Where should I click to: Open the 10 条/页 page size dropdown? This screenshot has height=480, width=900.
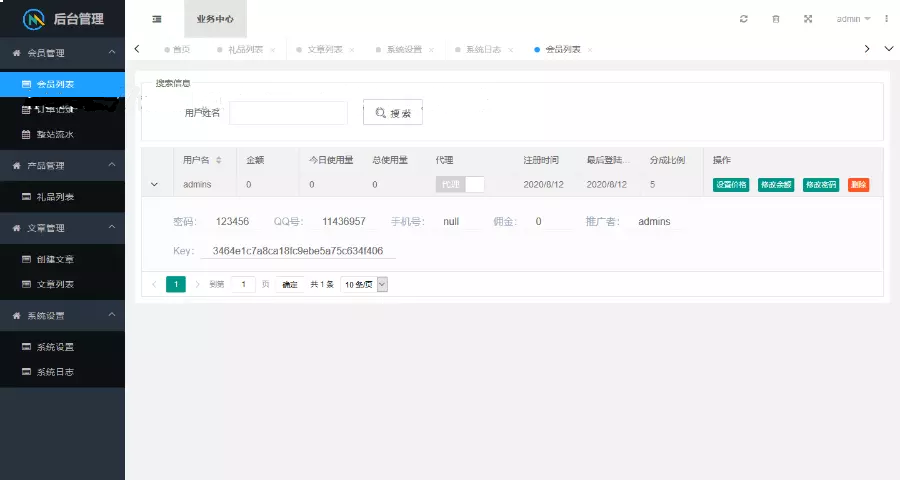[x=364, y=284]
